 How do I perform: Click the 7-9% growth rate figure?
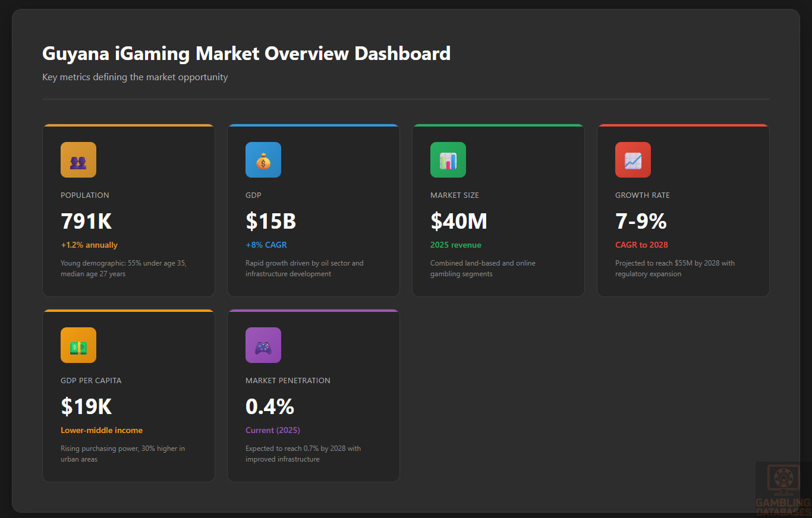pos(641,222)
